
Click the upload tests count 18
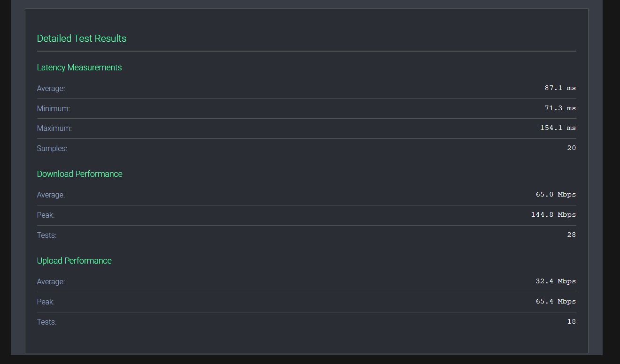click(572, 322)
